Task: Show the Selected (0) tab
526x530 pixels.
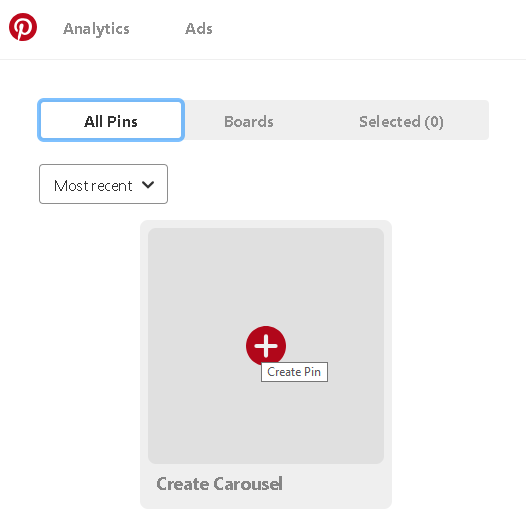Action: click(x=401, y=121)
